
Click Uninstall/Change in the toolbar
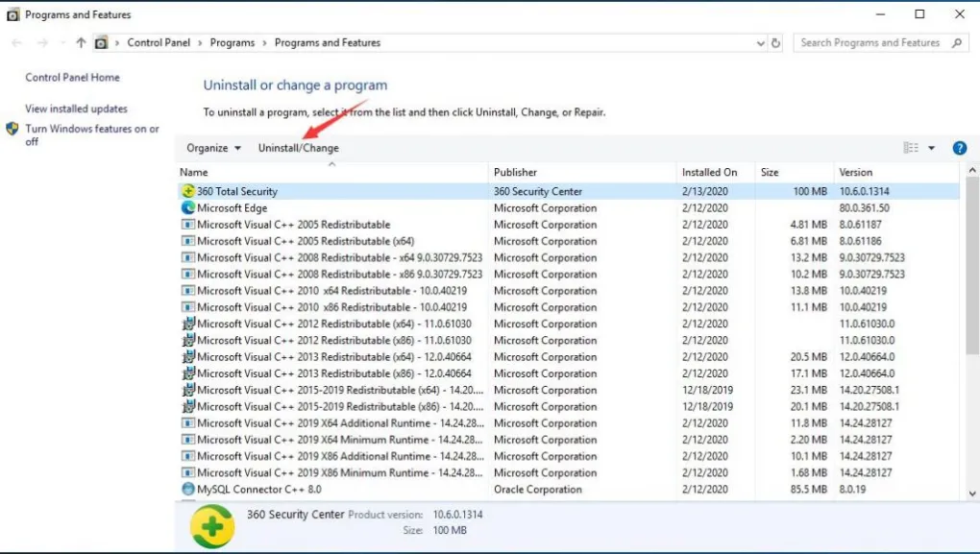point(298,148)
